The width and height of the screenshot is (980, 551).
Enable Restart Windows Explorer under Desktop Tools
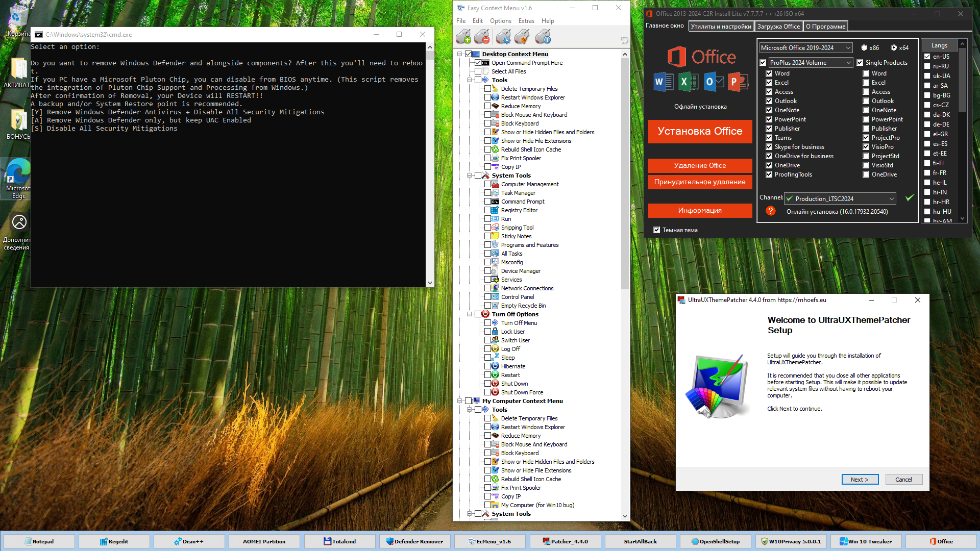tap(488, 97)
